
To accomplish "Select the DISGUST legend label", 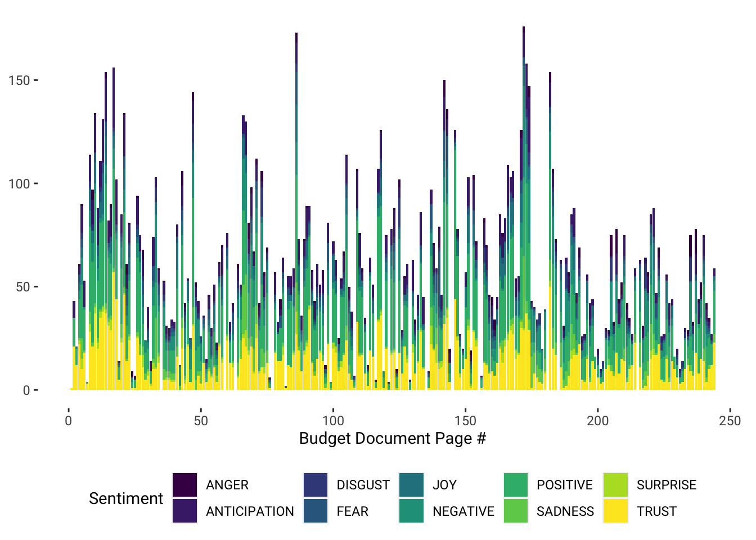I will coord(363,485).
